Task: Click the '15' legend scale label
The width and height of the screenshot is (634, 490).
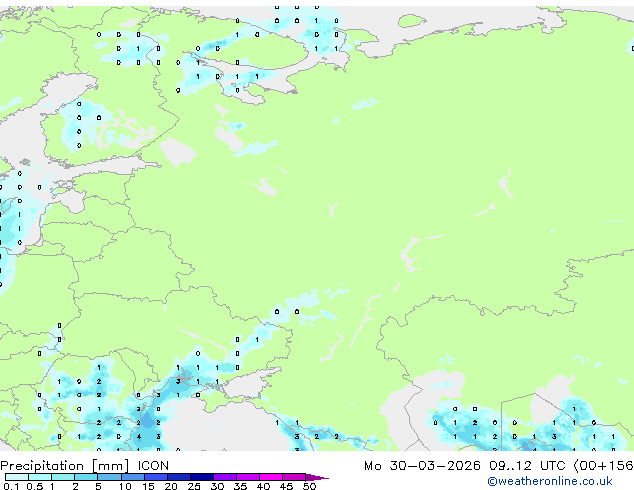Action: (148, 486)
